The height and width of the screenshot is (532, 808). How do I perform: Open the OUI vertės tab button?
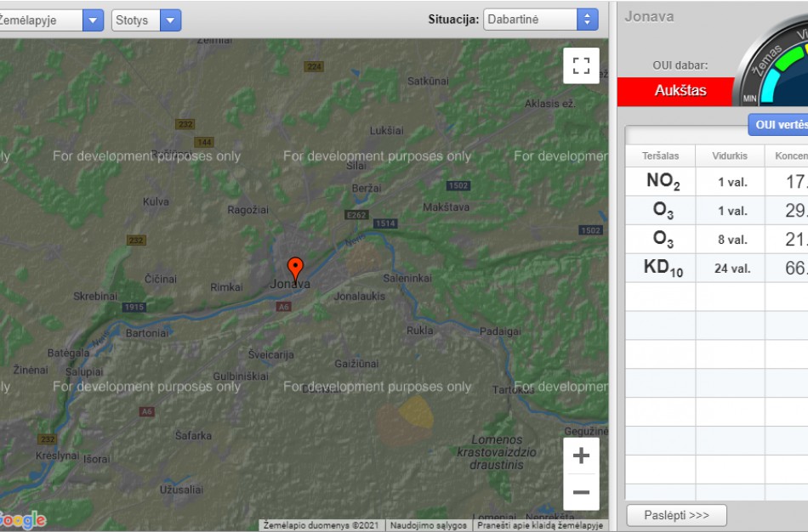778,125
